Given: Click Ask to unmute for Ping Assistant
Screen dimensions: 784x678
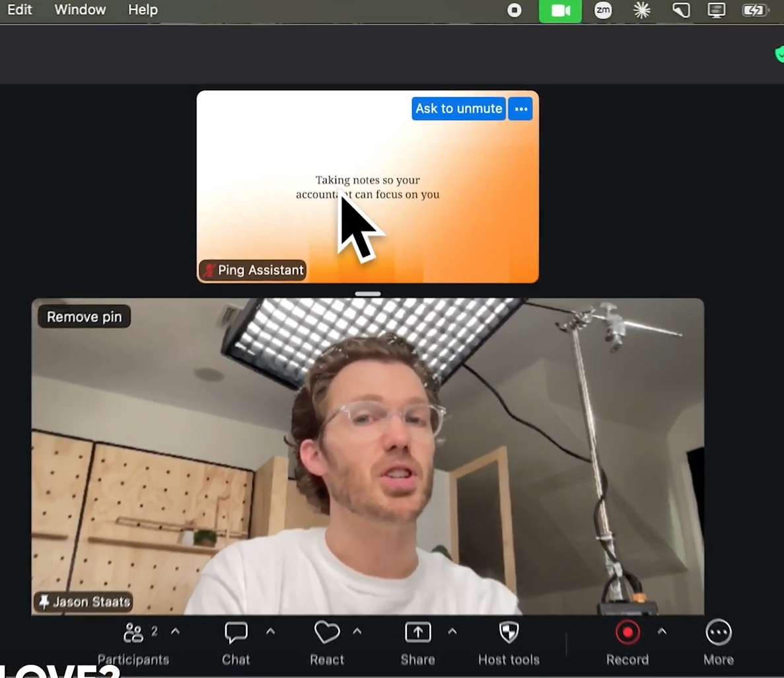Looking at the screenshot, I should 458,108.
